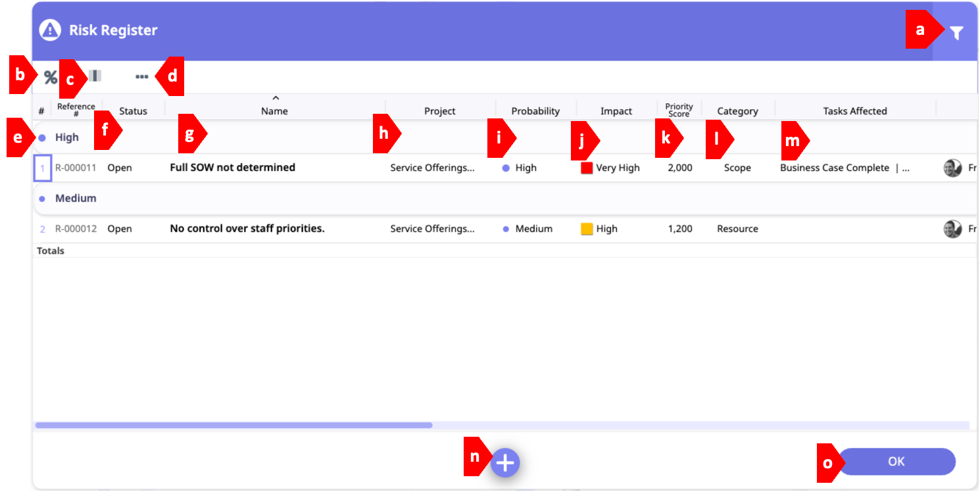
Task: Click the percent icon in toolbar
Action: click(x=51, y=78)
